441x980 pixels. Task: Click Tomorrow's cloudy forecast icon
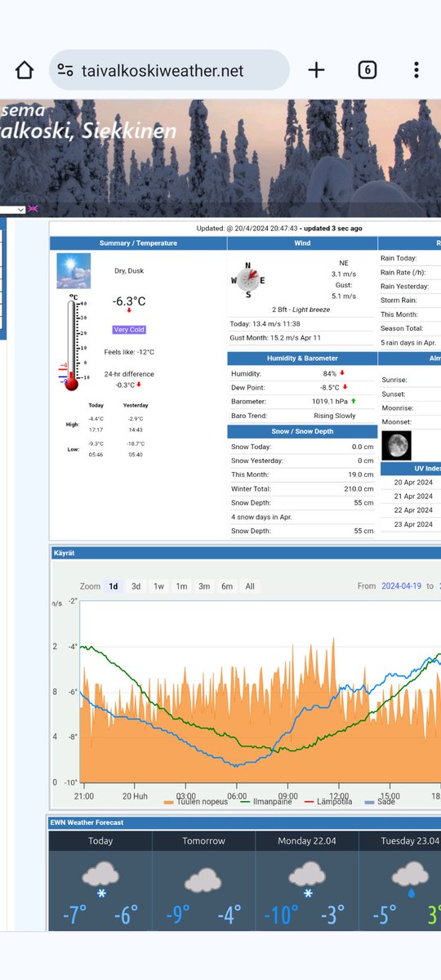(203, 879)
